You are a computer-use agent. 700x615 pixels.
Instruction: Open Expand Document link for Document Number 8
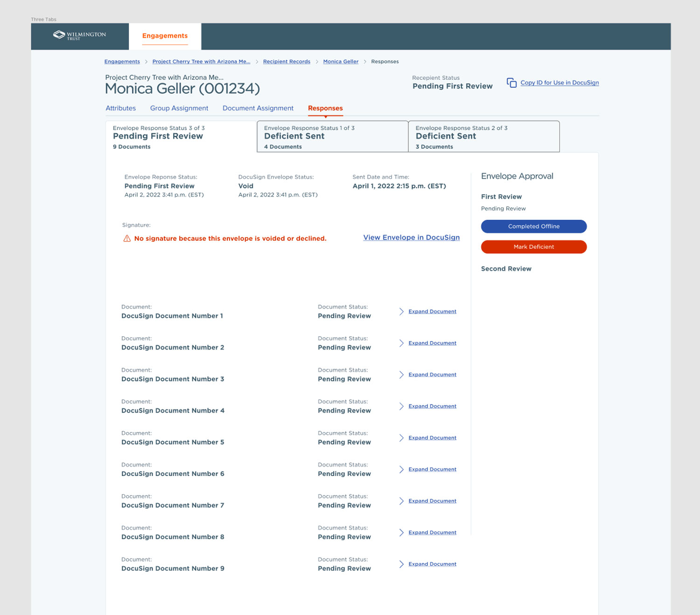click(x=432, y=532)
